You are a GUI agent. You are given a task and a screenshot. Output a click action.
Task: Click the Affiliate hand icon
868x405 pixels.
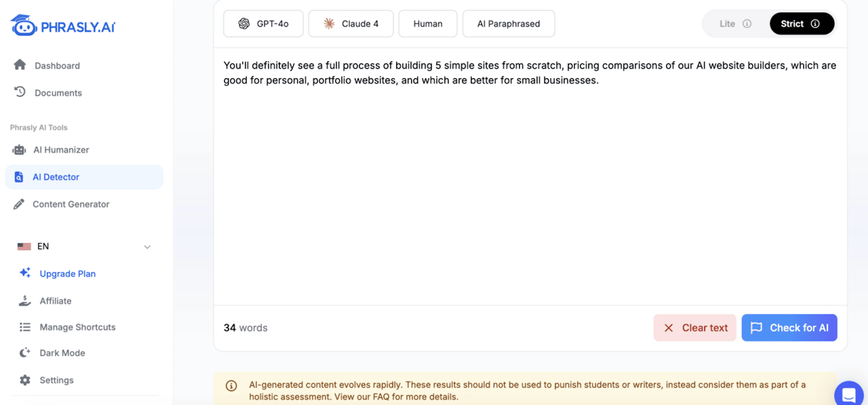(25, 301)
